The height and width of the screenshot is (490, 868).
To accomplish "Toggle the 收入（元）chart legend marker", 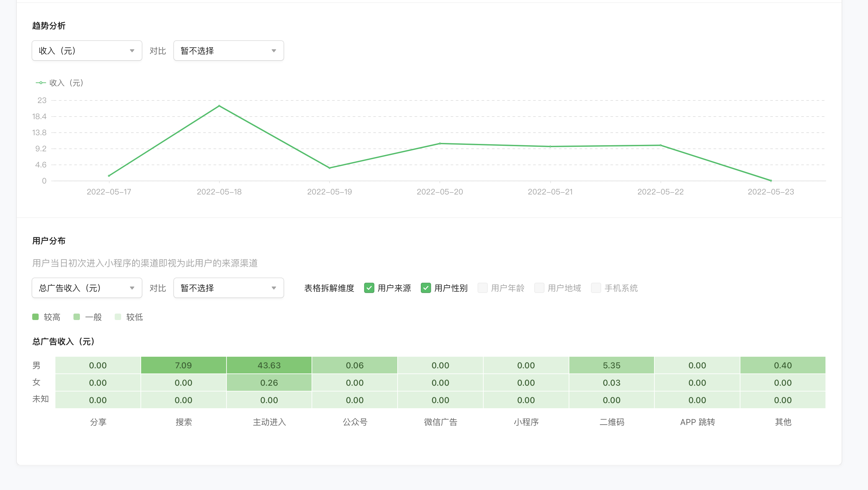I will 41,83.
